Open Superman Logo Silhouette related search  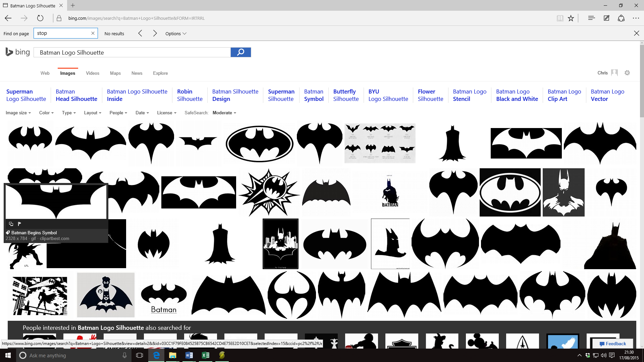pos(26,95)
